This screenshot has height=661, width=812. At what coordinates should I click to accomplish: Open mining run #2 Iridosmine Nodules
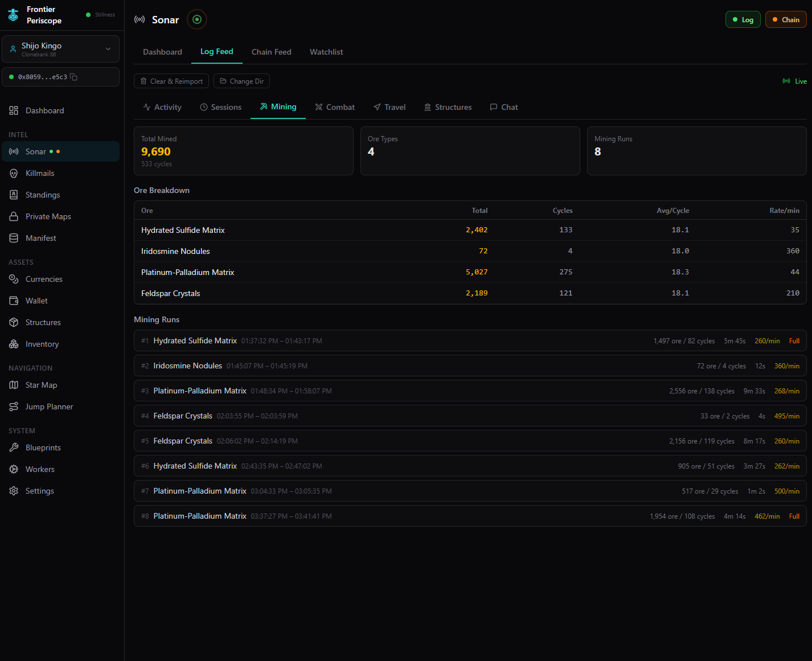point(470,366)
